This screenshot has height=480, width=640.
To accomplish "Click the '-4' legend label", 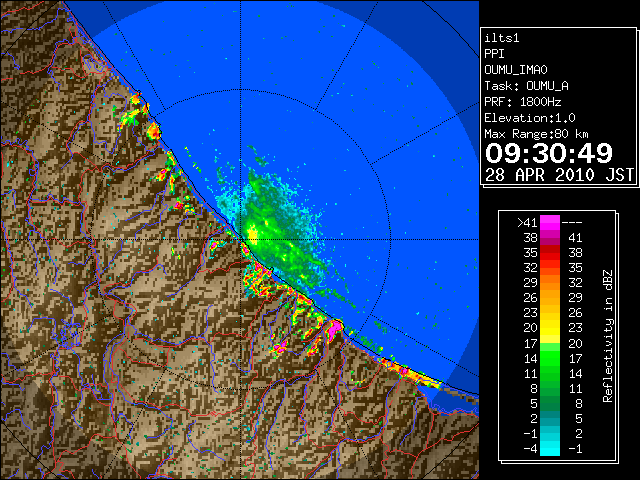I will point(530,449).
